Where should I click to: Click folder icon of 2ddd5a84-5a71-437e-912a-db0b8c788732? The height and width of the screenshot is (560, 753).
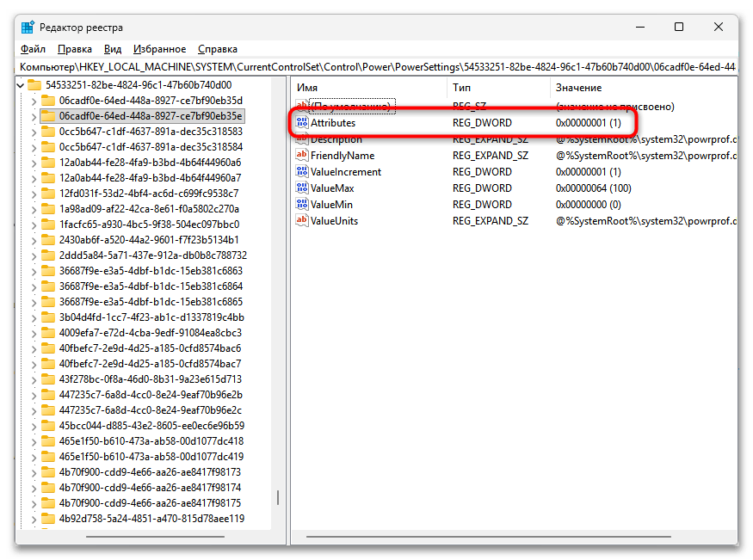tap(47, 255)
